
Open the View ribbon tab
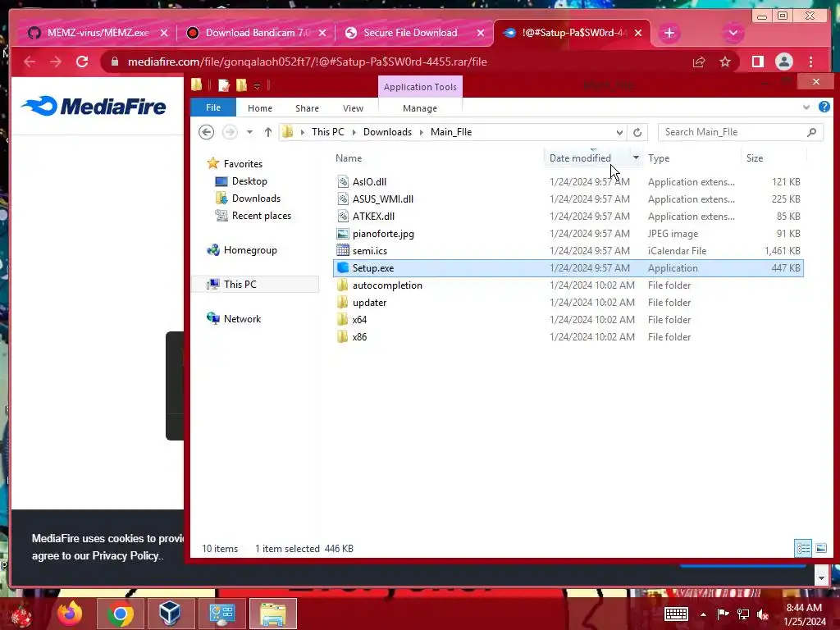[353, 108]
